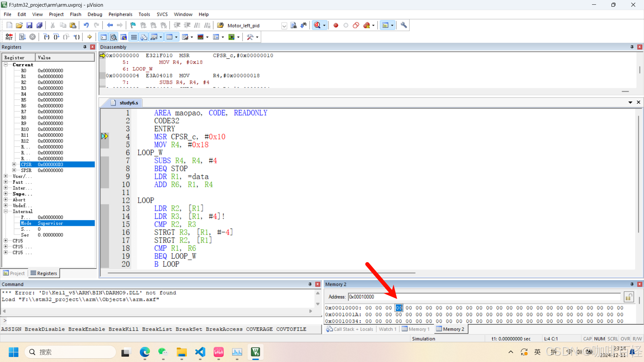Image resolution: width=644 pixels, height=362 pixels.
Task: Toggle the Command Window toolbar button
Action: pyautogui.click(x=104, y=37)
